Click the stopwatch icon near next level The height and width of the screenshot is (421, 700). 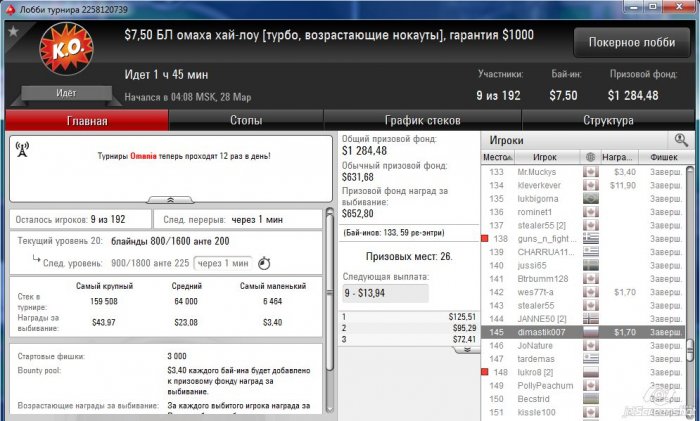tap(264, 263)
